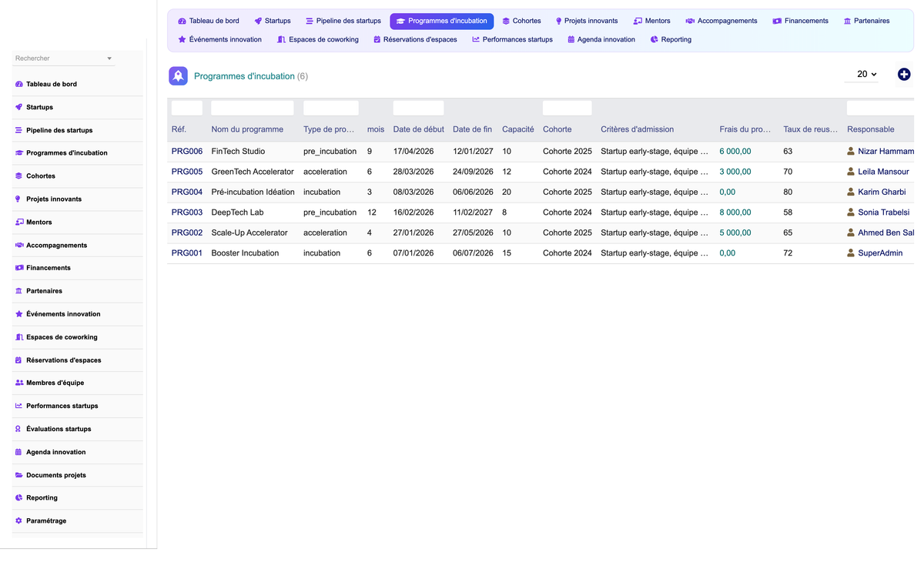Click the Paramétrage gear icon in sidebar
924x572 pixels.
[19, 521]
